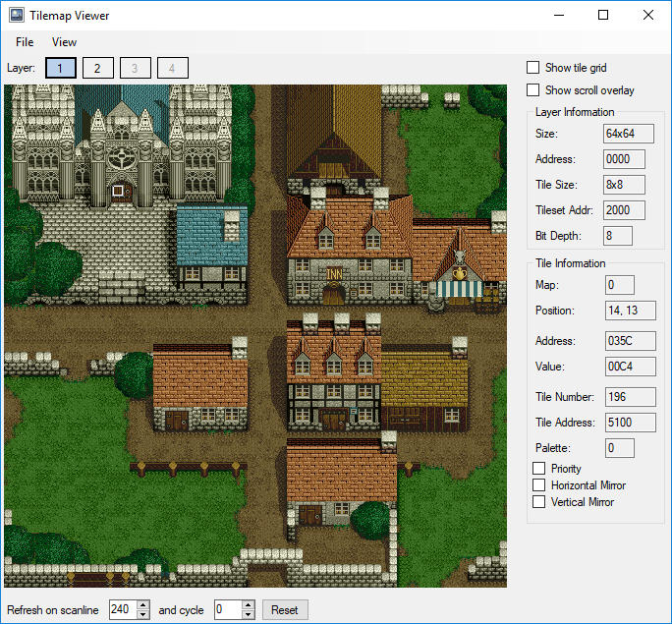The width and height of the screenshot is (672, 624).
Task: Open the File menu
Action: 25,42
